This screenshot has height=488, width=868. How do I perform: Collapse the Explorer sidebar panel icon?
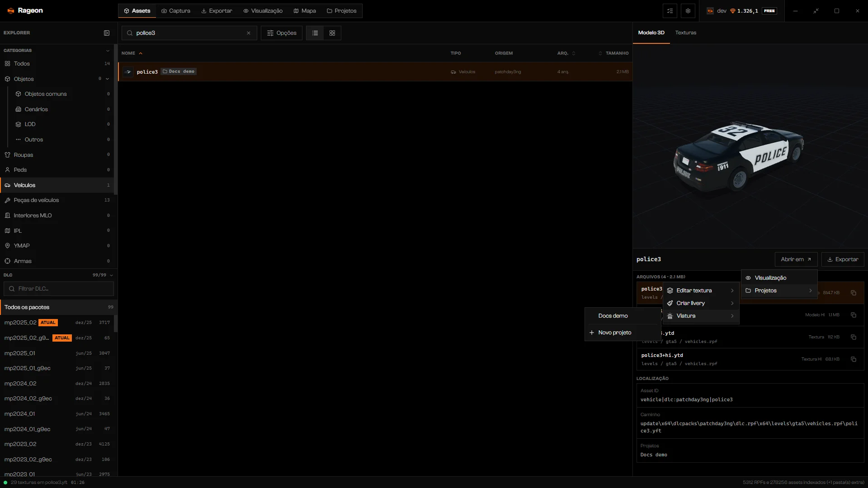click(x=107, y=33)
